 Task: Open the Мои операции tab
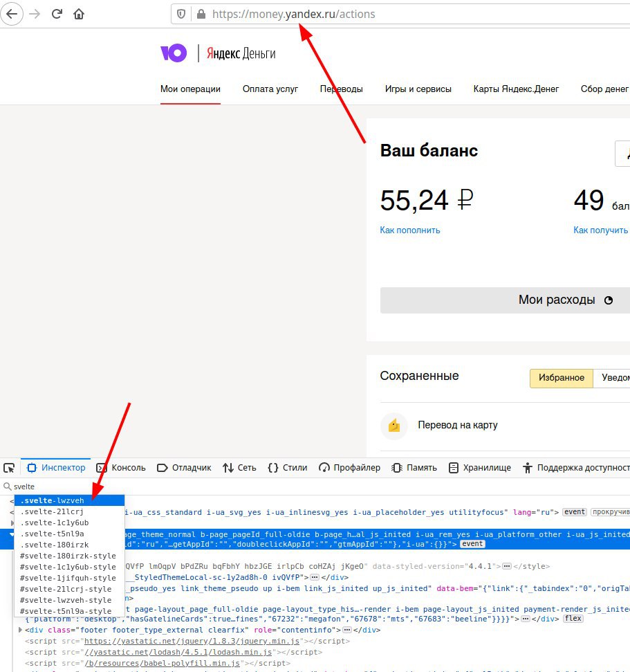[190, 89]
